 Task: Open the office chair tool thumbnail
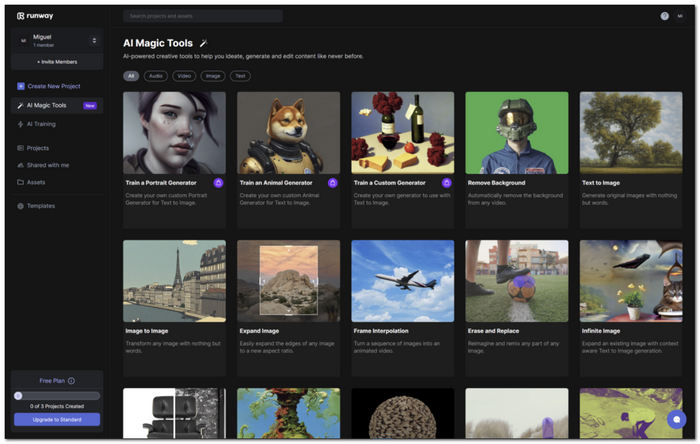tap(175, 413)
